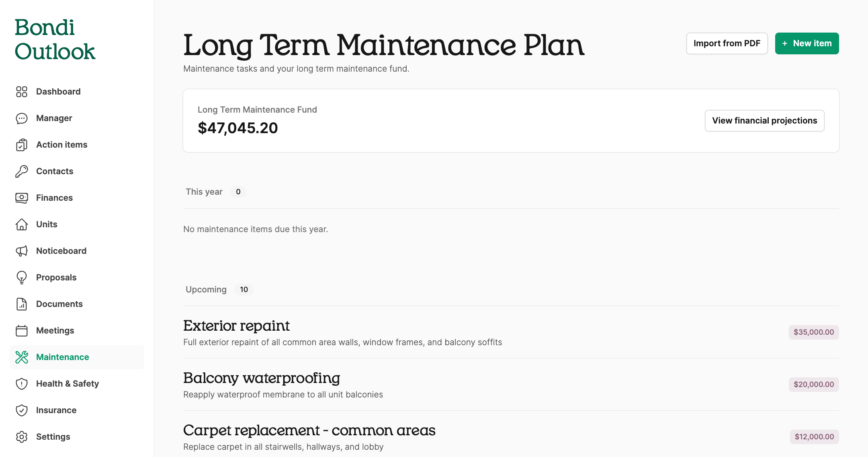The width and height of the screenshot is (868, 457).
Task: View financial projections
Action: (x=764, y=121)
